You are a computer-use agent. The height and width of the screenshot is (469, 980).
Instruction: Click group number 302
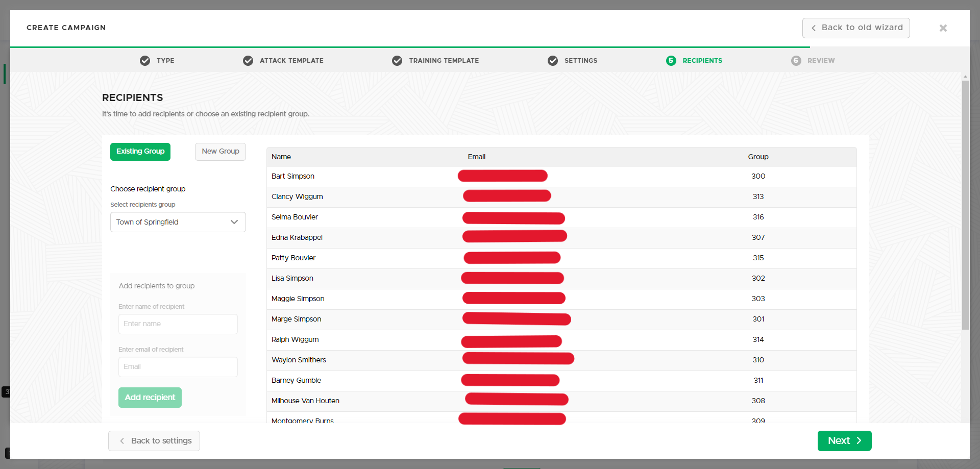(x=758, y=278)
